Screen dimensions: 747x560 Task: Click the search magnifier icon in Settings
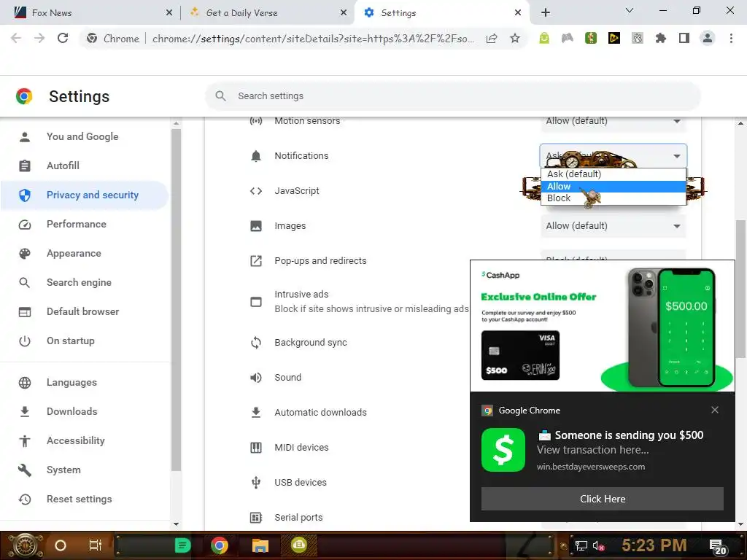(x=220, y=96)
